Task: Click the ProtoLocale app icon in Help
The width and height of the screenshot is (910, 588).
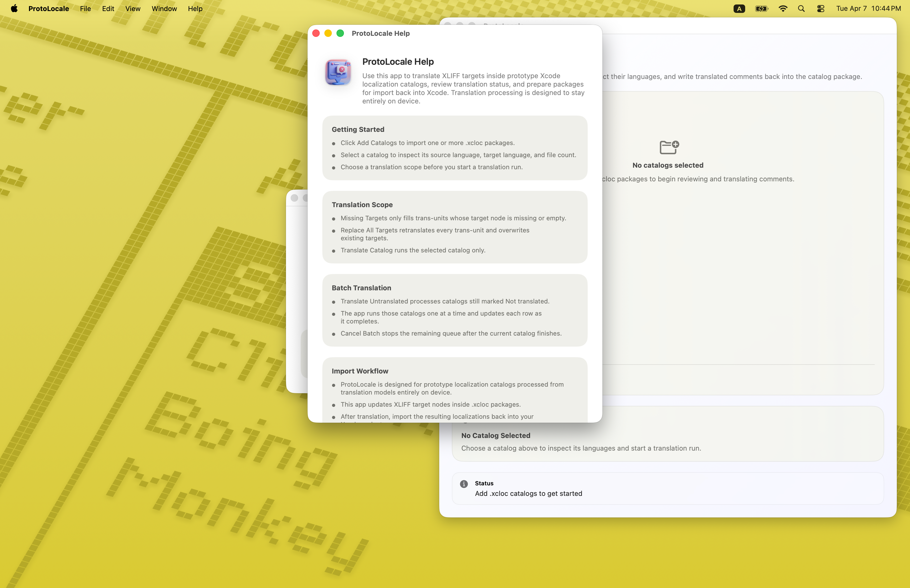Action: tap(338, 72)
